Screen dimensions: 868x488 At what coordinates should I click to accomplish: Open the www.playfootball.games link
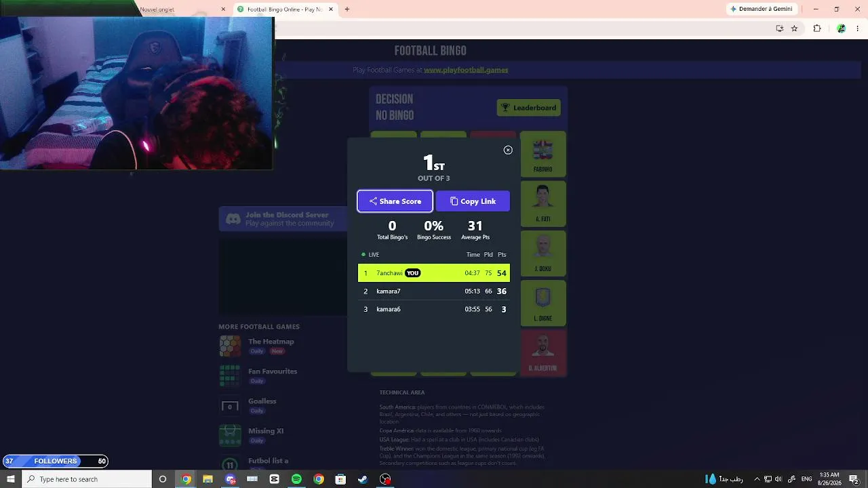[x=466, y=70]
